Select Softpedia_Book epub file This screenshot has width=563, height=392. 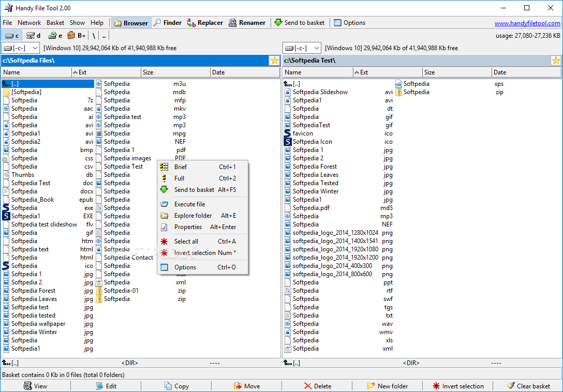point(48,200)
